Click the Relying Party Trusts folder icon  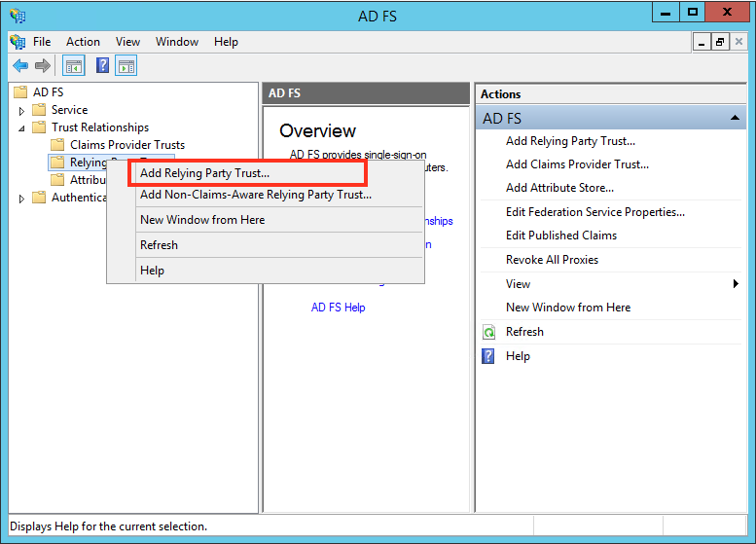click(57, 163)
